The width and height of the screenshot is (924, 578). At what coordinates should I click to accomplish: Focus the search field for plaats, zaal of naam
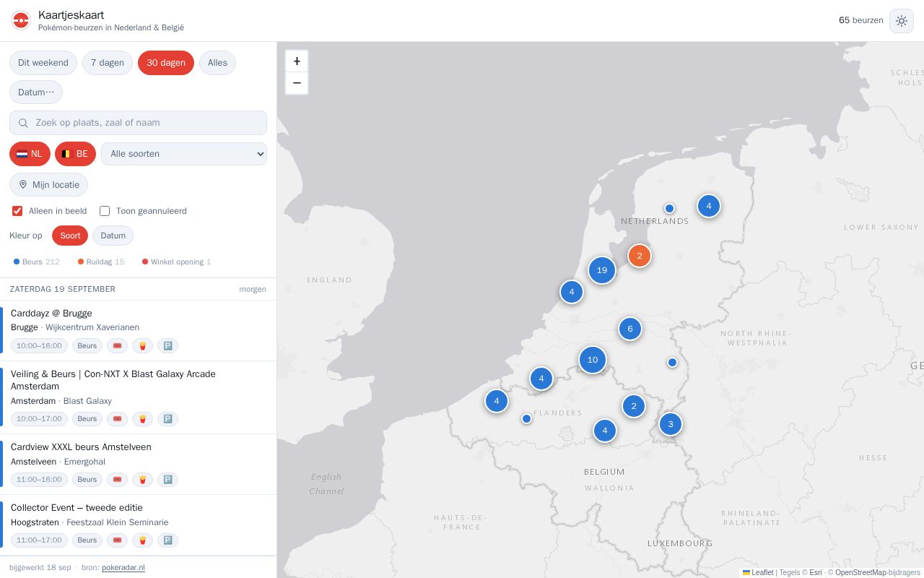coord(138,123)
